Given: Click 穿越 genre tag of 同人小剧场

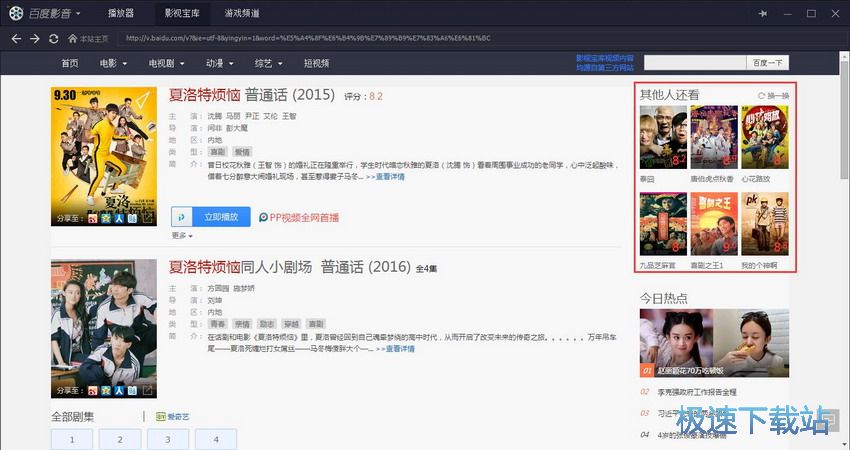Looking at the screenshot, I should [x=291, y=324].
